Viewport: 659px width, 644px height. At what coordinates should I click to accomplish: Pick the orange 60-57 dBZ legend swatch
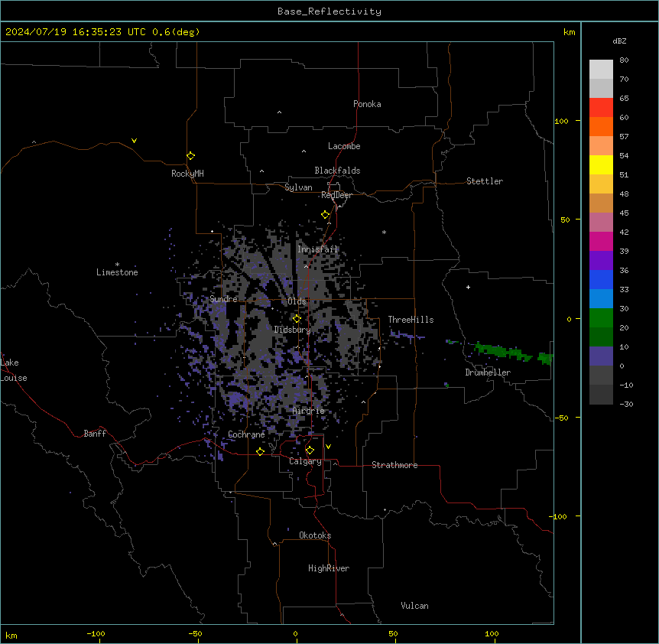[x=601, y=126]
